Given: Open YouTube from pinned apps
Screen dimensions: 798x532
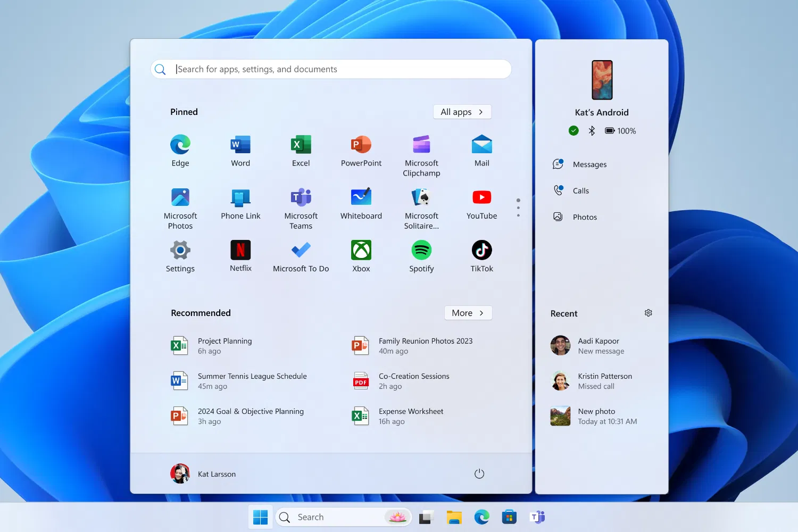Looking at the screenshot, I should point(482,204).
